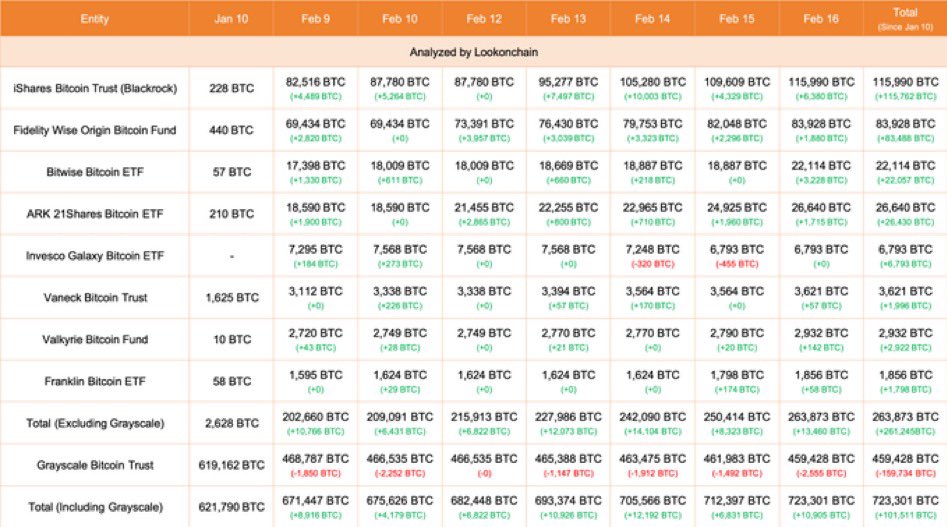Select the Franklin Bitcoin ETF row label
The height and width of the screenshot is (527, 947).
(x=95, y=382)
